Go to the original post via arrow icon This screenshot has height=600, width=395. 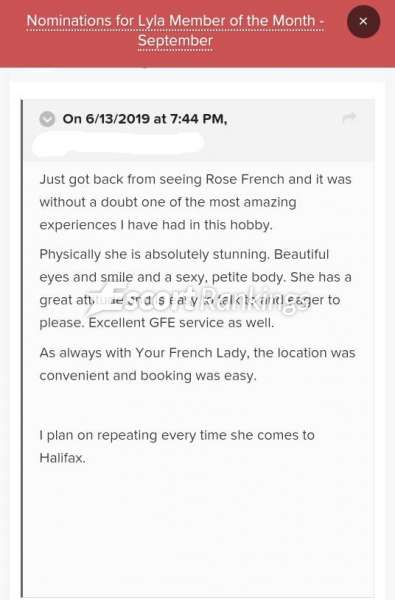(x=349, y=118)
